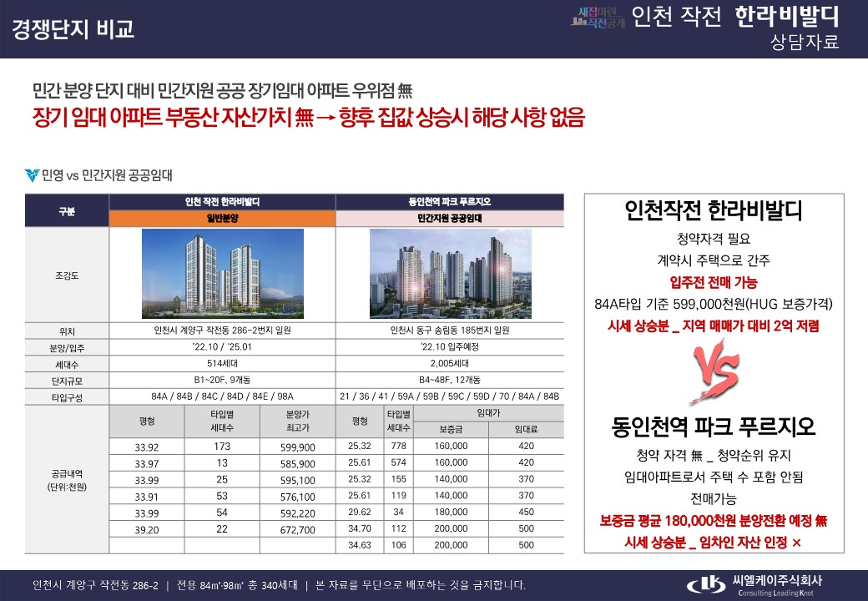Click the 514세대 cell

coord(223,364)
